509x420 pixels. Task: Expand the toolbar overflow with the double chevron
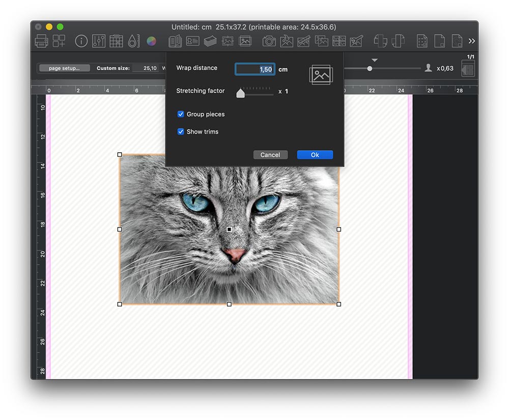click(x=472, y=41)
